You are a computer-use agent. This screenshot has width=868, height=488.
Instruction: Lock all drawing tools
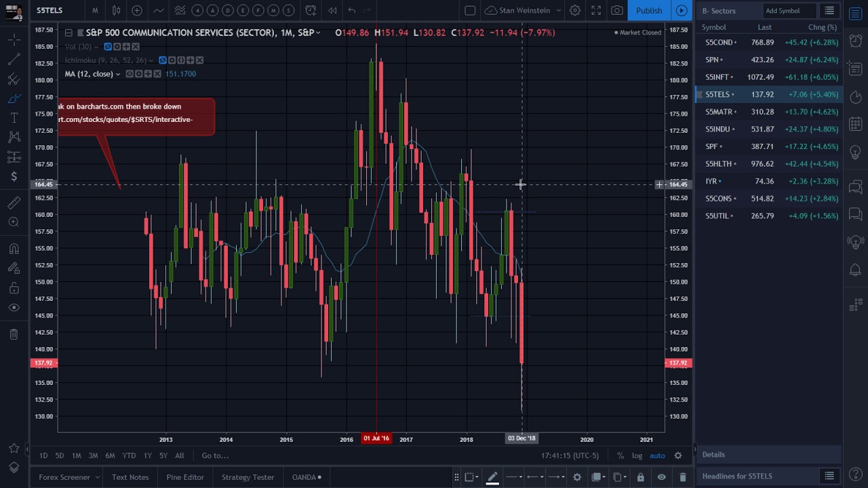tap(14, 288)
